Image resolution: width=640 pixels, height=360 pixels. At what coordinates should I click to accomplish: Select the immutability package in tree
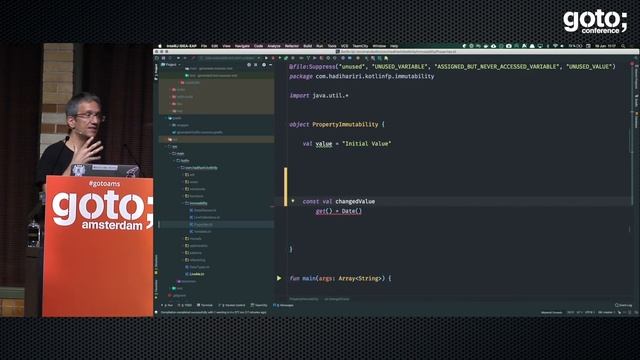[x=198, y=203]
